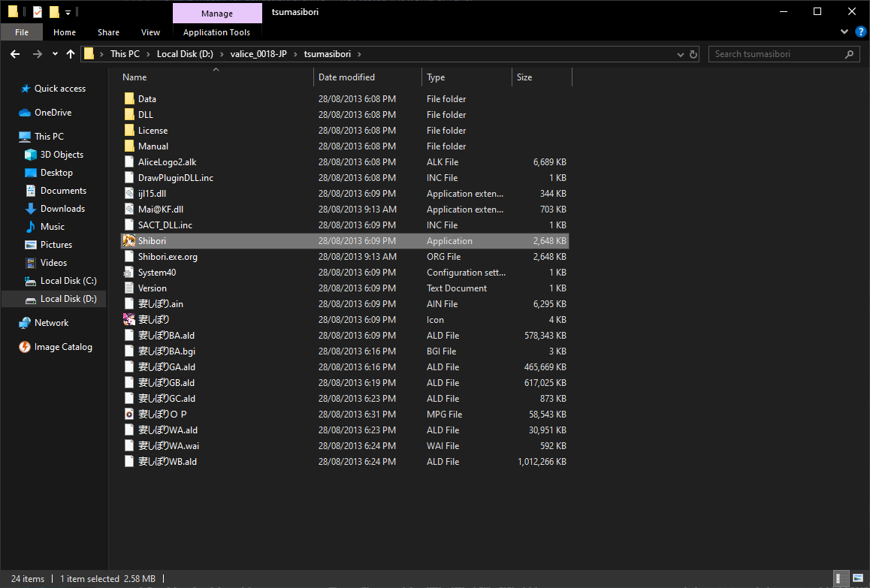870x588 pixels.
Task: Select the 妻しぼり.ain file
Action: pos(345,304)
